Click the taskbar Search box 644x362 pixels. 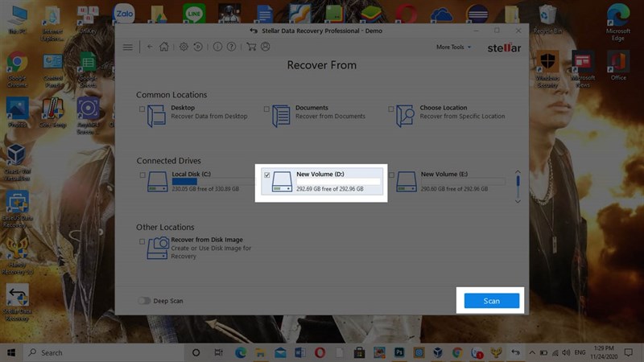(104, 352)
